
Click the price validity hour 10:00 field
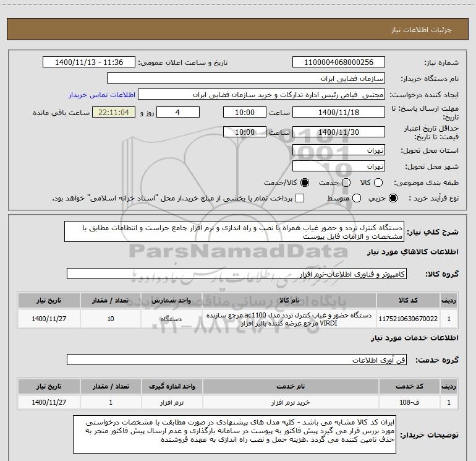coord(245,132)
